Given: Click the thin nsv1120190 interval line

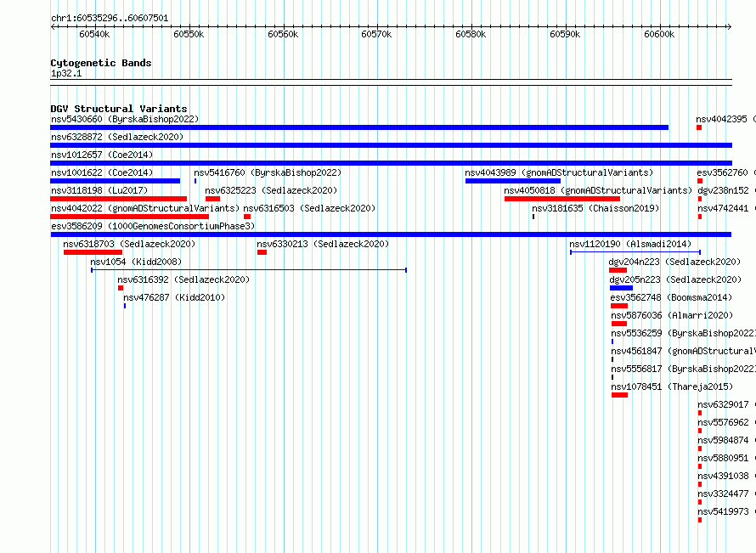Looking at the screenshot, I should [635, 252].
